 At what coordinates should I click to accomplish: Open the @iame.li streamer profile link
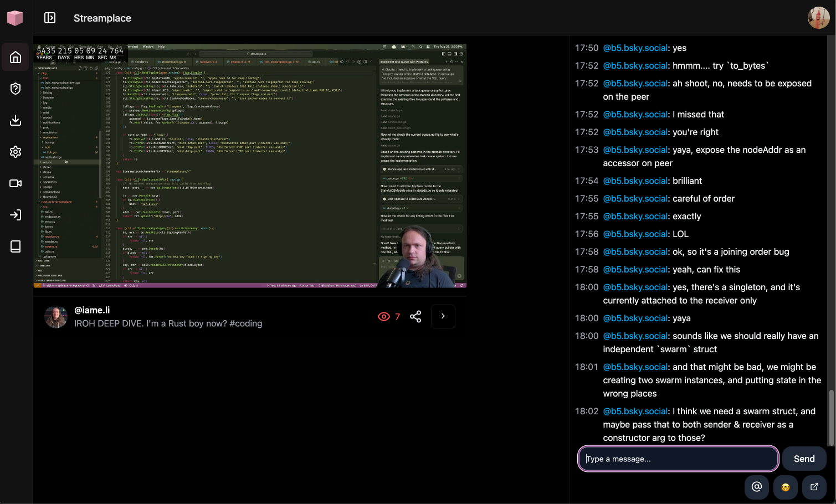click(92, 310)
